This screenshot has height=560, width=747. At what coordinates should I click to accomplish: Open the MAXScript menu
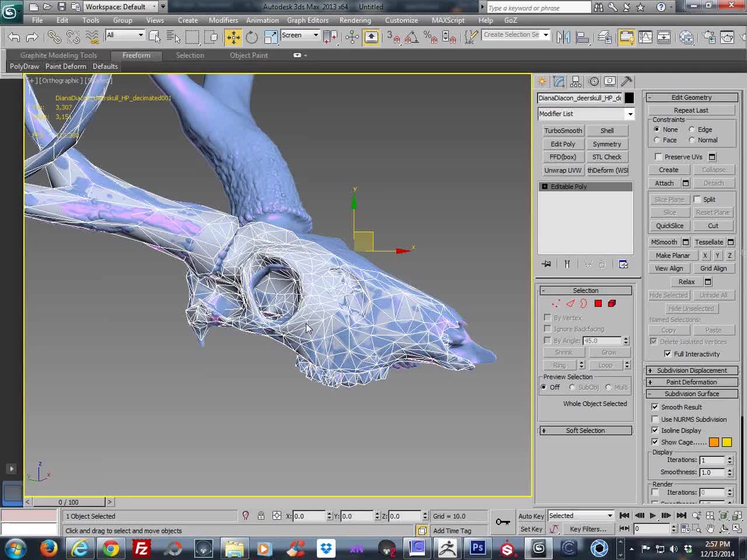coord(448,20)
